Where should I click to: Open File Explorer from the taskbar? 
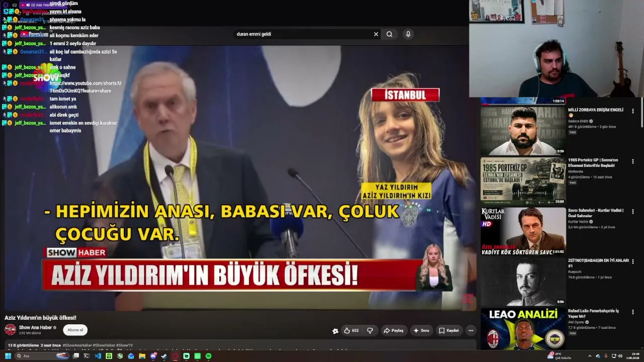tap(142, 356)
